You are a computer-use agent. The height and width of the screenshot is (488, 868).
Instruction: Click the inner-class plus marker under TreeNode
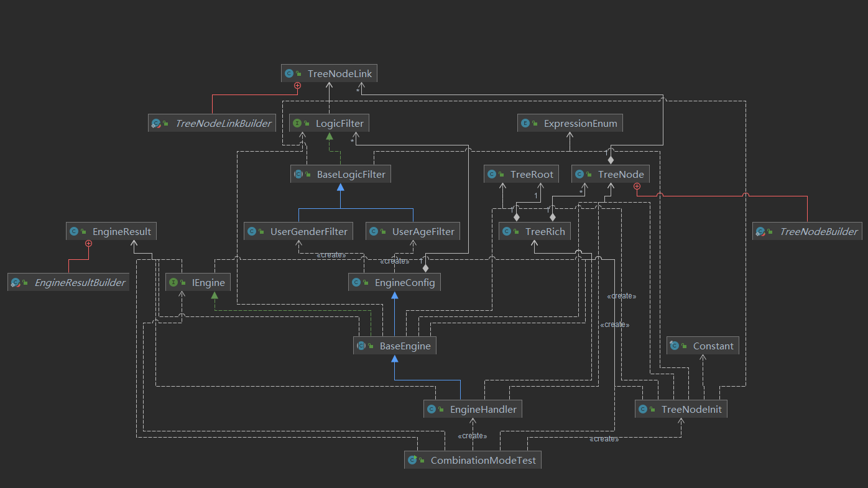click(x=636, y=186)
